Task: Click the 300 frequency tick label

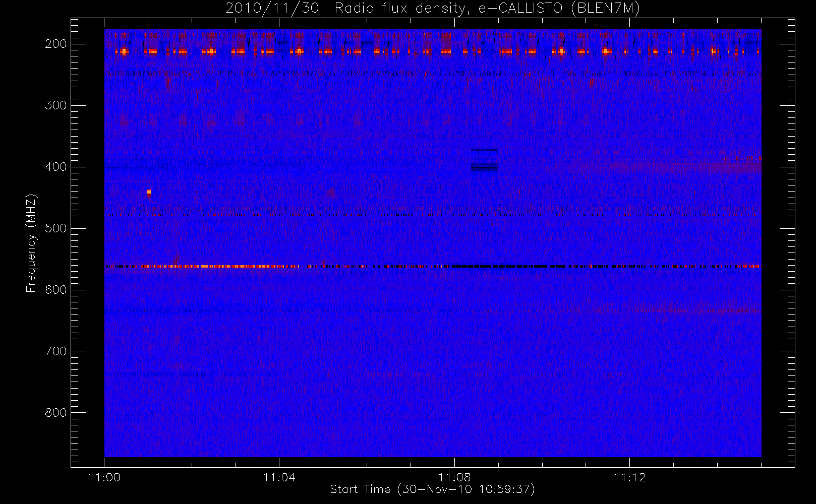Action: (x=56, y=105)
